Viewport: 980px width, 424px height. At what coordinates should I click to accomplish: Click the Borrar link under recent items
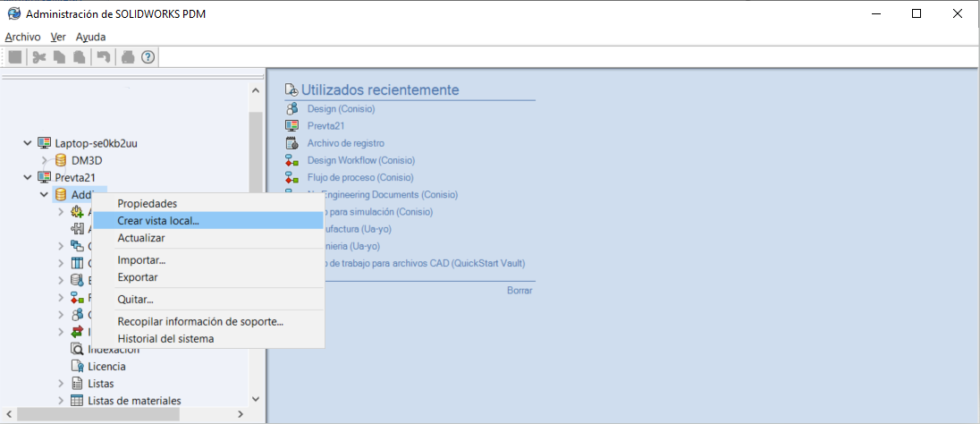[520, 291]
